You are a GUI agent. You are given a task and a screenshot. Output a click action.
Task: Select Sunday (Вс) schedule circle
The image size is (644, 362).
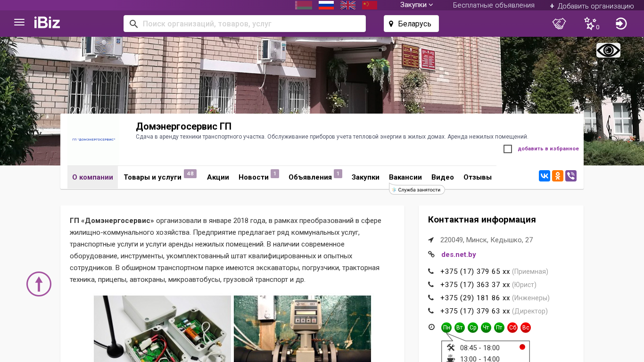526,328
